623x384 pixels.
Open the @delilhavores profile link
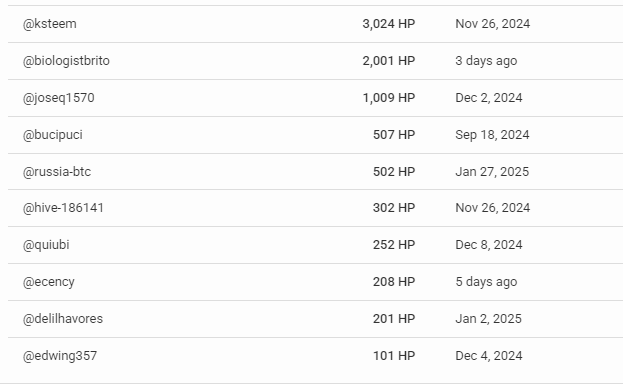63,319
